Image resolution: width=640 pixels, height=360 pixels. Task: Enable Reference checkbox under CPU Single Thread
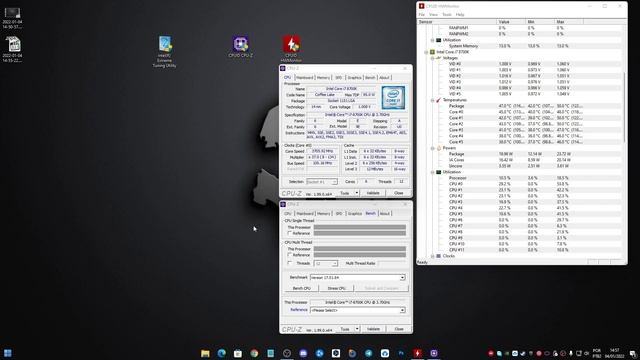pos(290,233)
